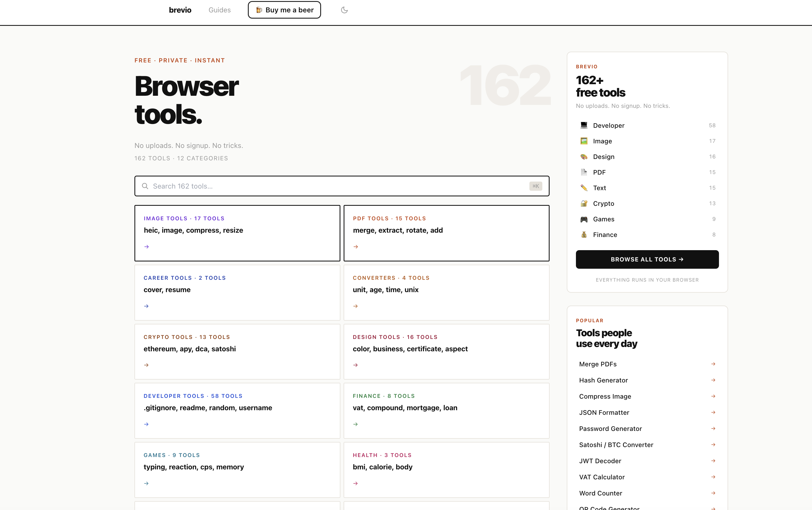This screenshot has width=812, height=510.
Task: Open JSON Formatter popular tool
Action: pos(647,413)
